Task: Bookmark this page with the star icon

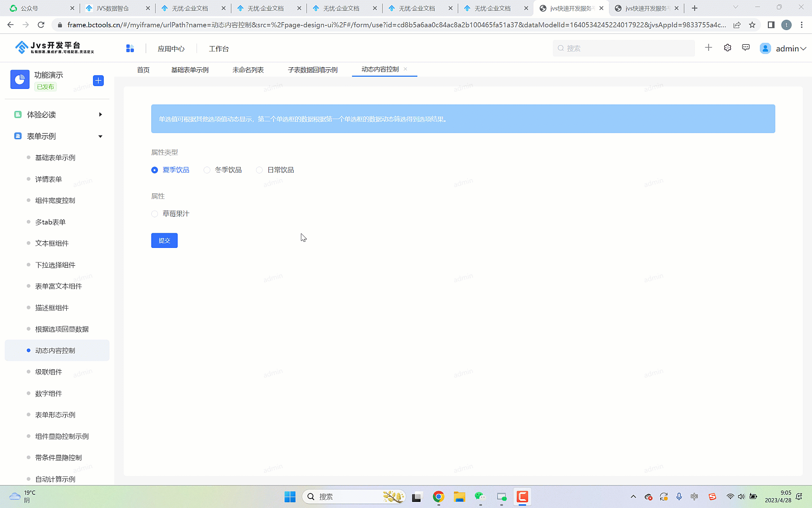Action: (x=752, y=25)
